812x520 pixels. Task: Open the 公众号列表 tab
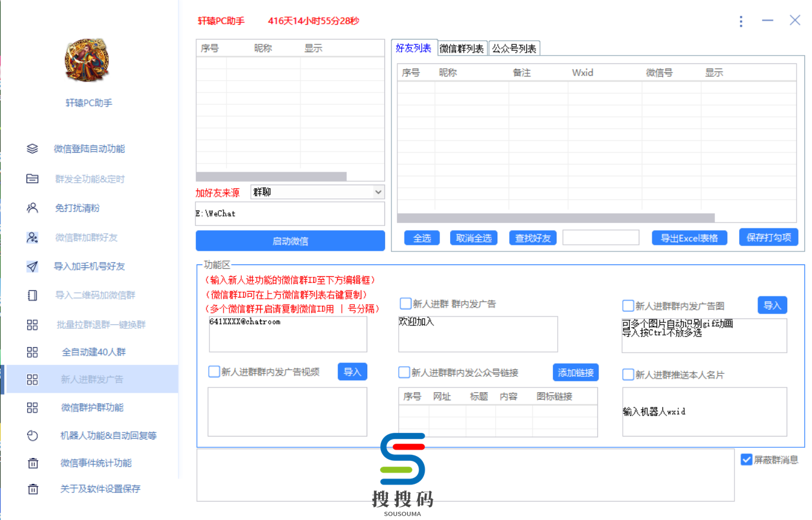(x=514, y=49)
